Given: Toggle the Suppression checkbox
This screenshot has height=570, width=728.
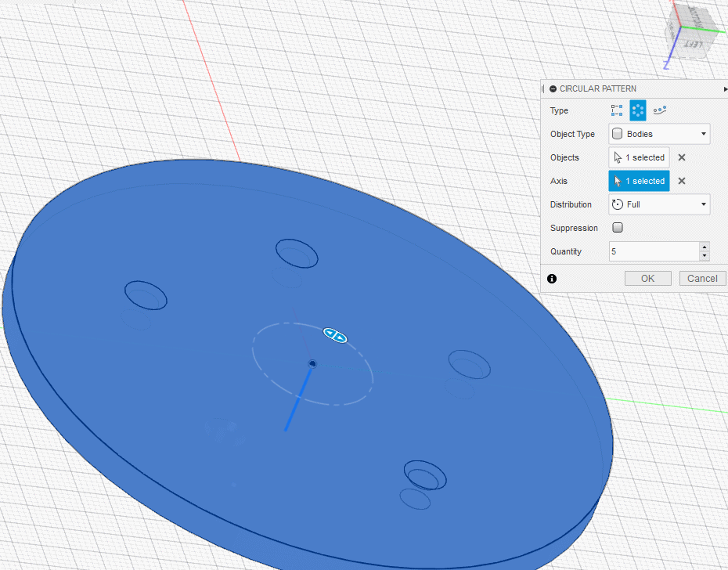Looking at the screenshot, I should (618, 228).
